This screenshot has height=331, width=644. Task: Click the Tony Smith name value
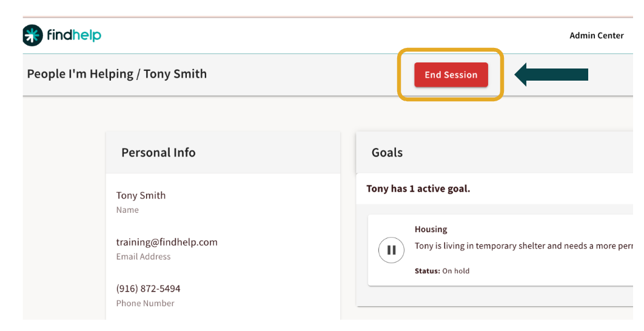[x=141, y=195]
